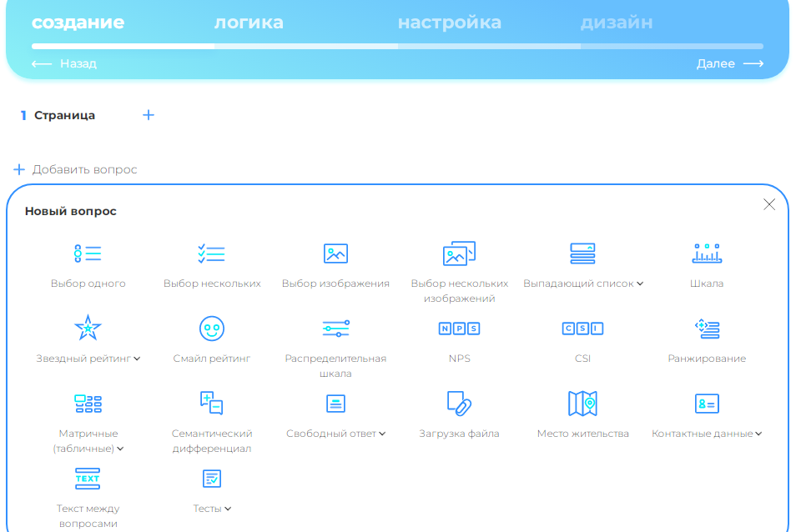Select the 'Смайл рейтинг' smiley icon
Viewport: 796px width, 532px height.
pos(211,329)
